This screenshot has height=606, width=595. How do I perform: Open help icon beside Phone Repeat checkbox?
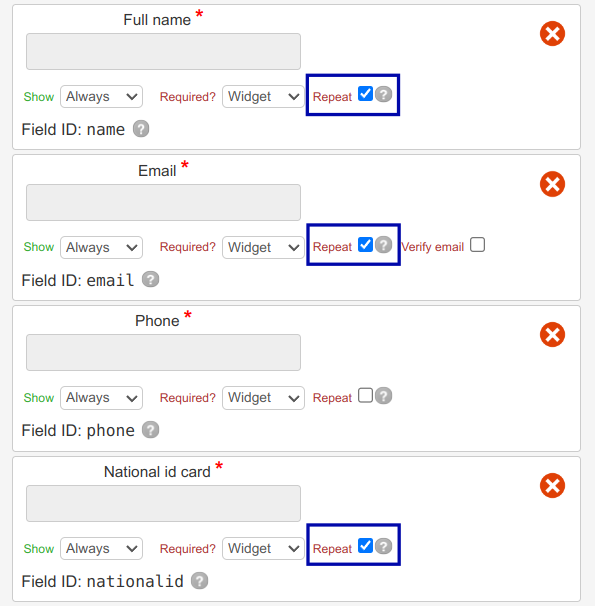point(383,396)
